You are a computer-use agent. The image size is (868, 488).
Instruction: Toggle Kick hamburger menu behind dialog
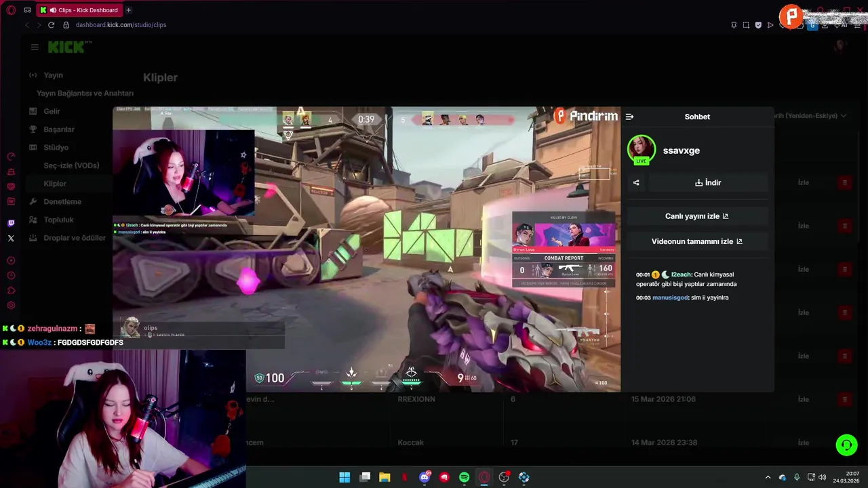(35, 47)
